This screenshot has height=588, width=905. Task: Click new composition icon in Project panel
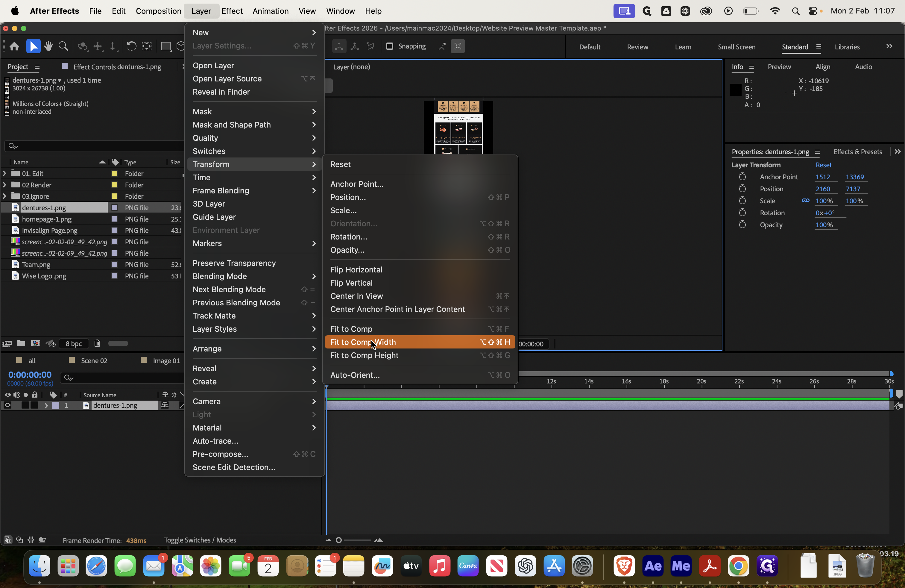click(35, 343)
